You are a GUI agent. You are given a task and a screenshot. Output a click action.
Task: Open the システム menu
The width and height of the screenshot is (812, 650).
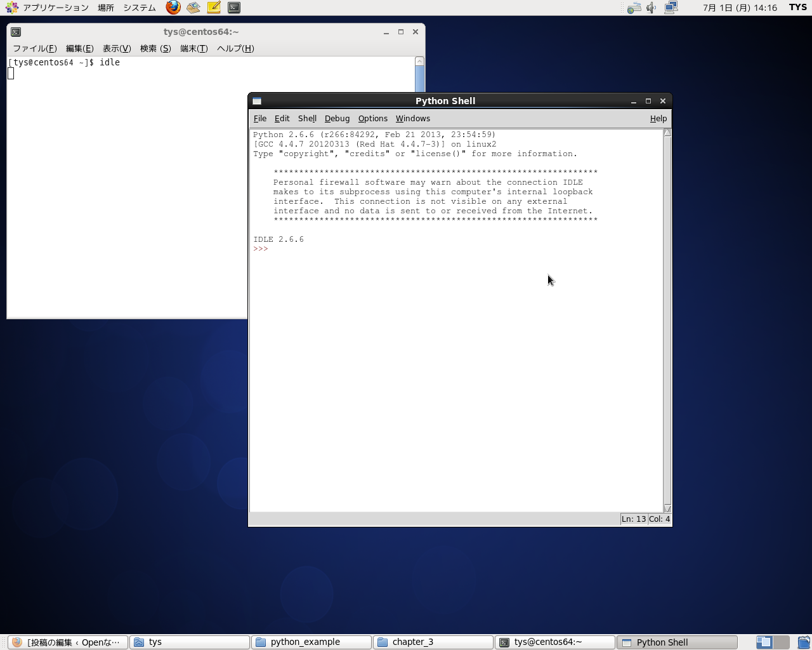pyautogui.click(x=140, y=8)
